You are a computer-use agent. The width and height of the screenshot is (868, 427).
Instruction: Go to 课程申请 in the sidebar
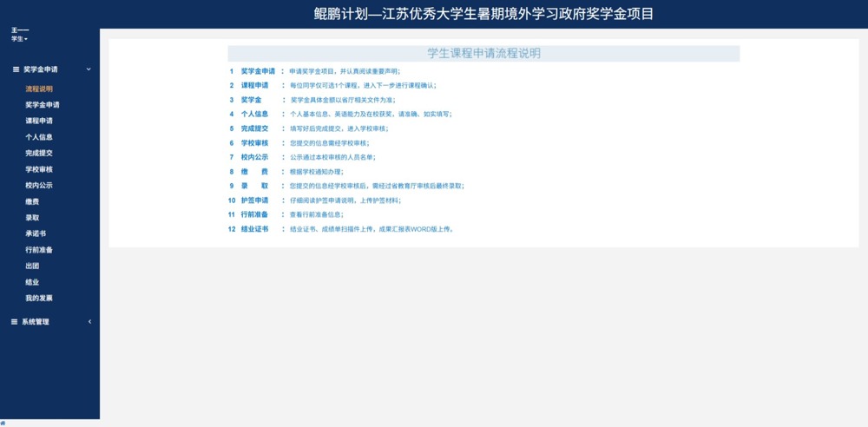tap(39, 121)
